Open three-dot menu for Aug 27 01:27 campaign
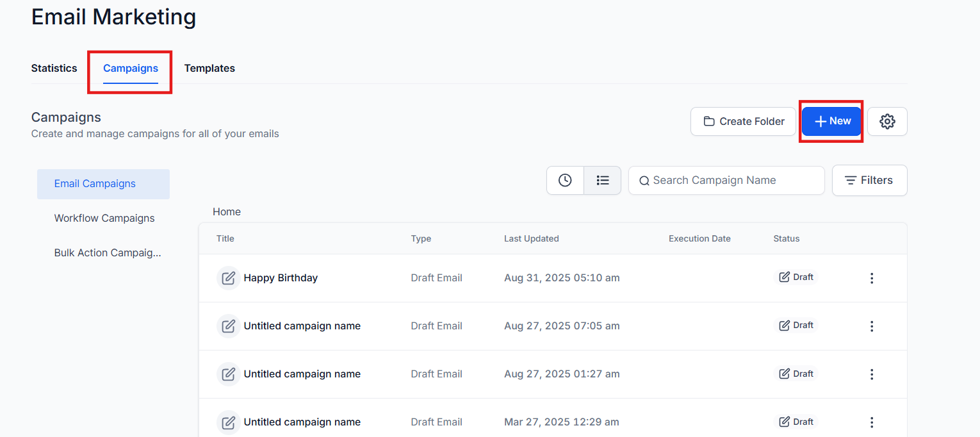Image resolution: width=980 pixels, height=437 pixels. 871,374
